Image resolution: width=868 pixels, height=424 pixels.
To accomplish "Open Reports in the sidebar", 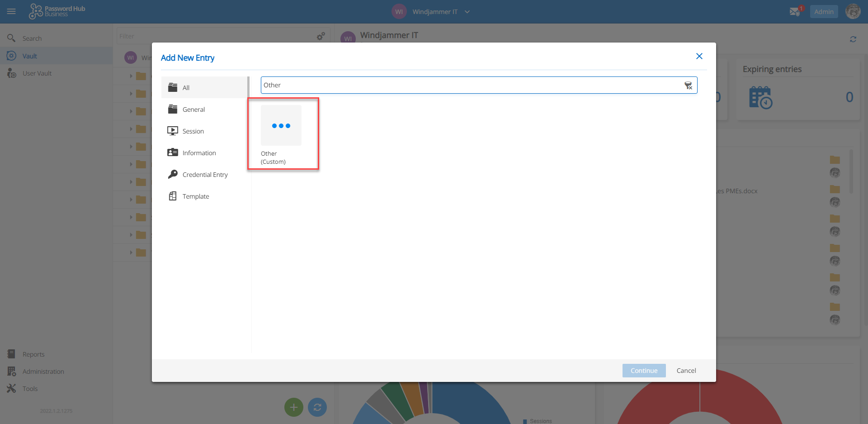I will 33,354.
